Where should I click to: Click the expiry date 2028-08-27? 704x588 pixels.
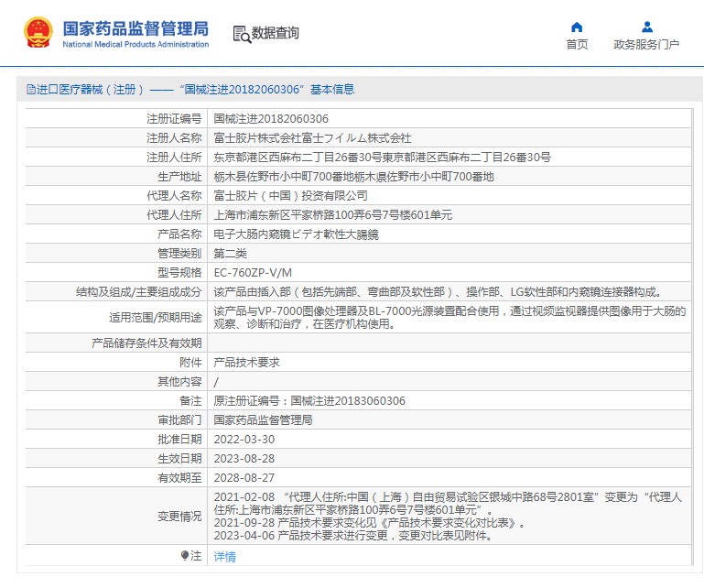(x=244, y=477)
